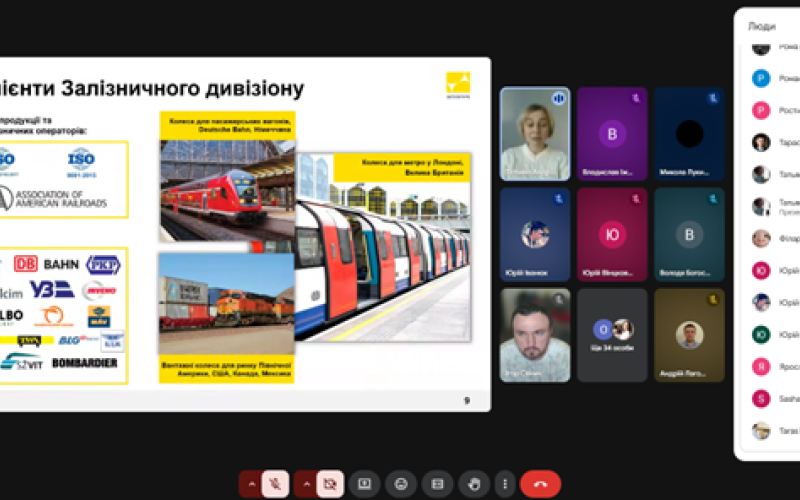The width and height of the screenshot is (800, 500).
Task: Click the audio indicator on speaker's tile
Action: pyautogui.click(x=559, y=98)
